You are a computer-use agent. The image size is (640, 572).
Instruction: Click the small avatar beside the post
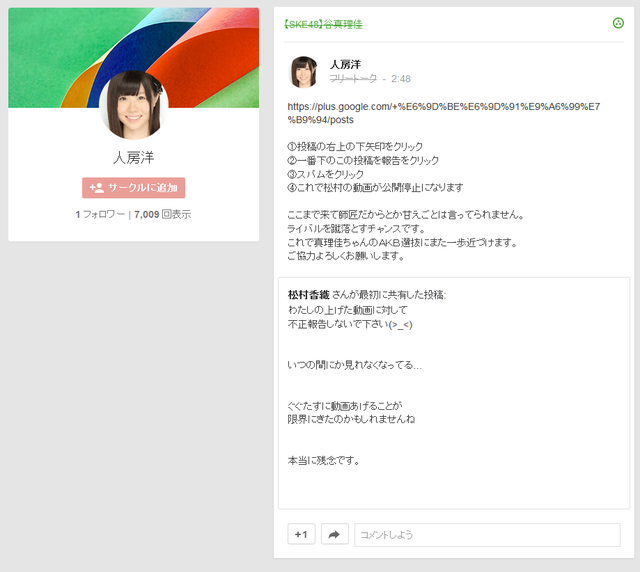303,72
